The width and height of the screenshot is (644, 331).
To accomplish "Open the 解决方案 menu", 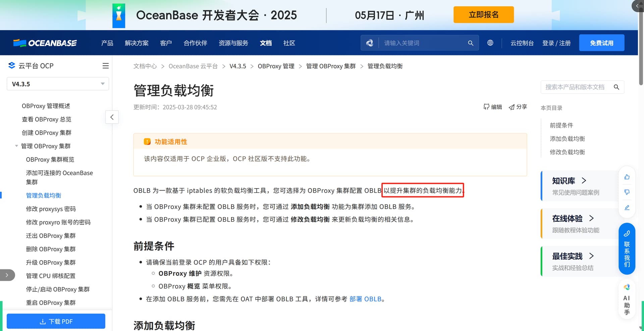I will (137, 43).
